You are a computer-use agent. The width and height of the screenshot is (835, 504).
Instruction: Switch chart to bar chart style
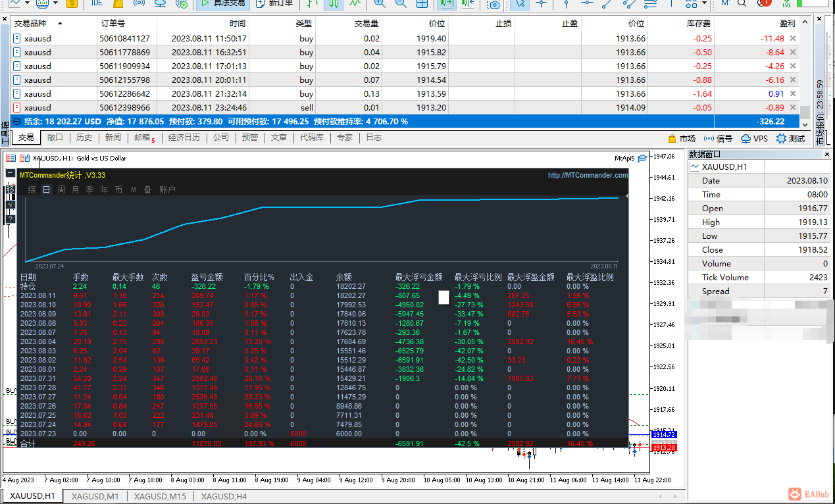(x=313, y=3)
